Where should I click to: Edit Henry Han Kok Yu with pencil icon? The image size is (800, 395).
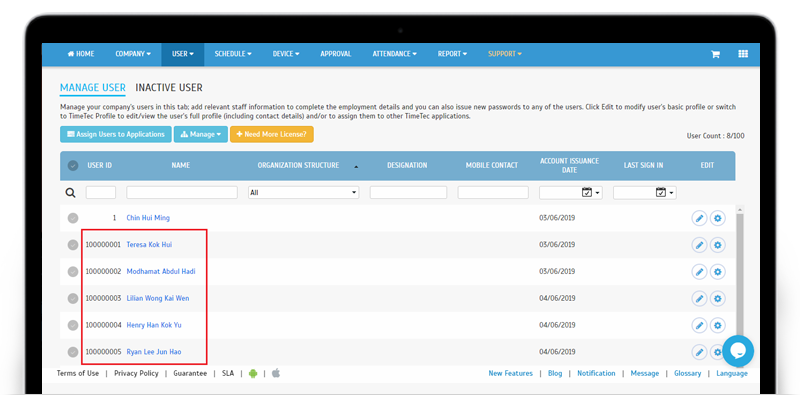click(699, 325)
